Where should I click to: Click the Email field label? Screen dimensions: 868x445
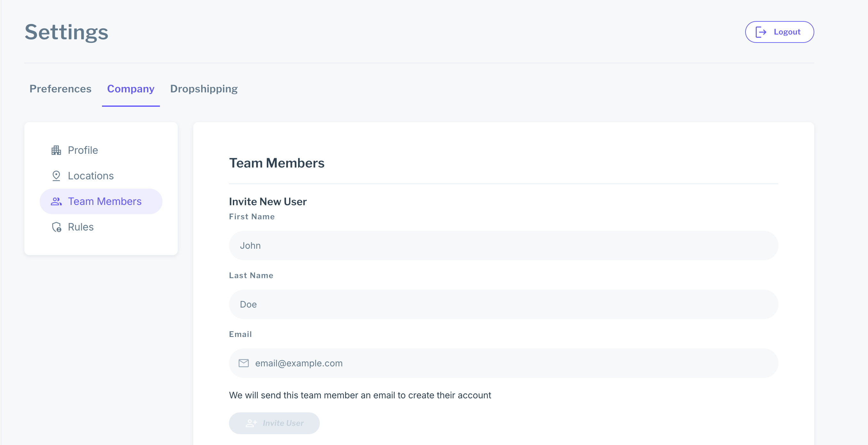click(x=240, y=334)
